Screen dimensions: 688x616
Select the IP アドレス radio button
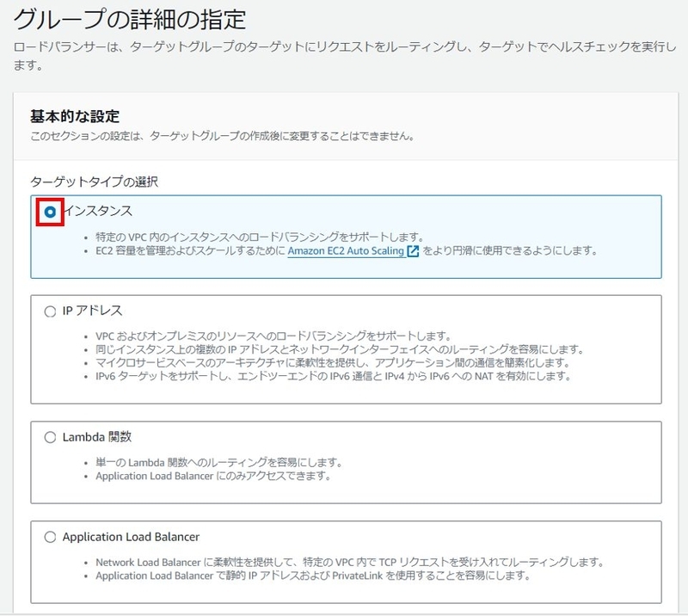point(50,311)
